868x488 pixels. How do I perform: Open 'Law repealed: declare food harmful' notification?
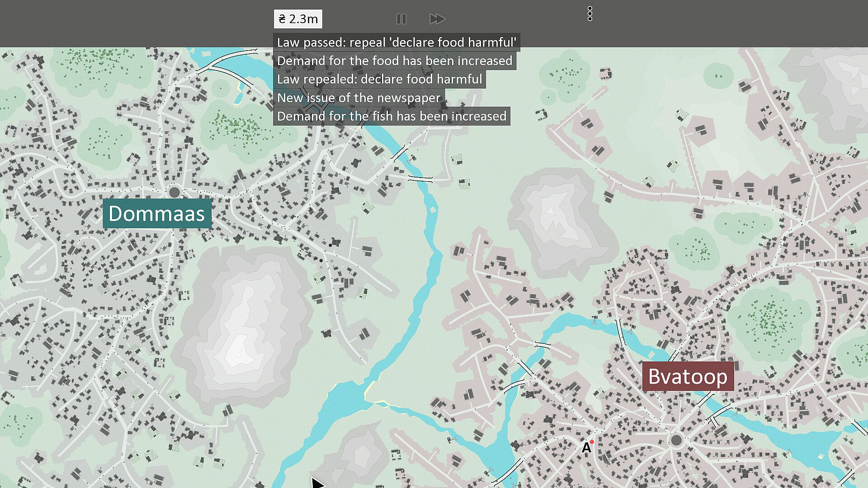(x=379, y=80)
